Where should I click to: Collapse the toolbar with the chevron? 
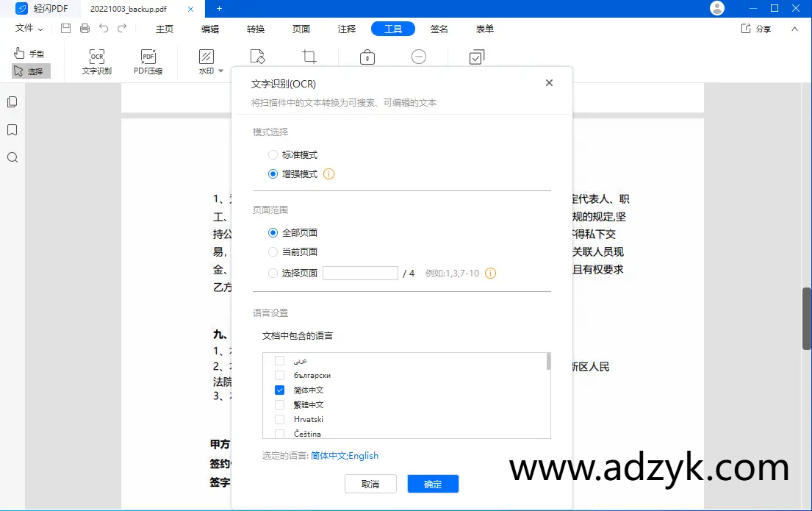794,29
